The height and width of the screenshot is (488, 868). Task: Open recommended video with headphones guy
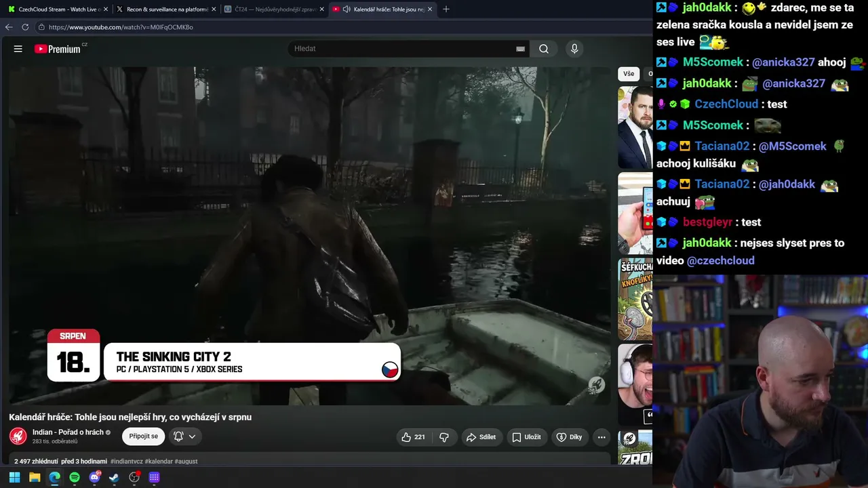click(635, 384)
